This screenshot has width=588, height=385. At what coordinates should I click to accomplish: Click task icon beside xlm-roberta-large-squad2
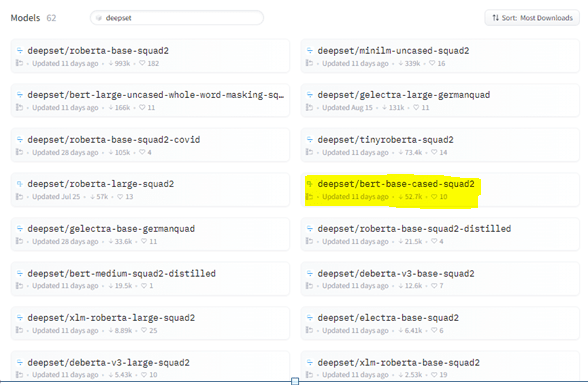20,318
